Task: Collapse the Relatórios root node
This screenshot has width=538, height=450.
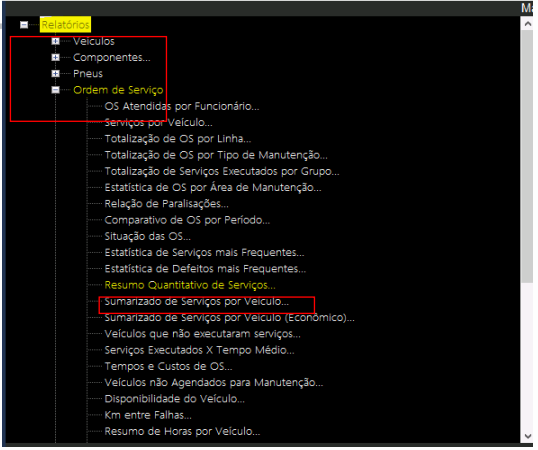Action: (x=24, y=25)
